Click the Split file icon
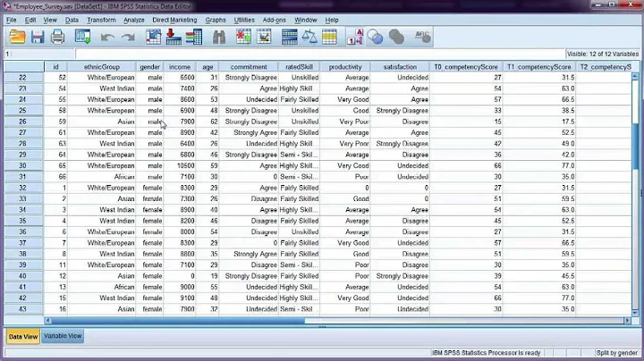Image resolution: width=644 pixels, height=361 pixels. click(290, 37)
